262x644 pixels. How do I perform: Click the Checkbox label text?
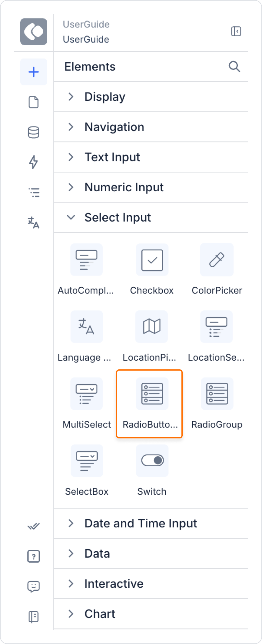point(152,291)
